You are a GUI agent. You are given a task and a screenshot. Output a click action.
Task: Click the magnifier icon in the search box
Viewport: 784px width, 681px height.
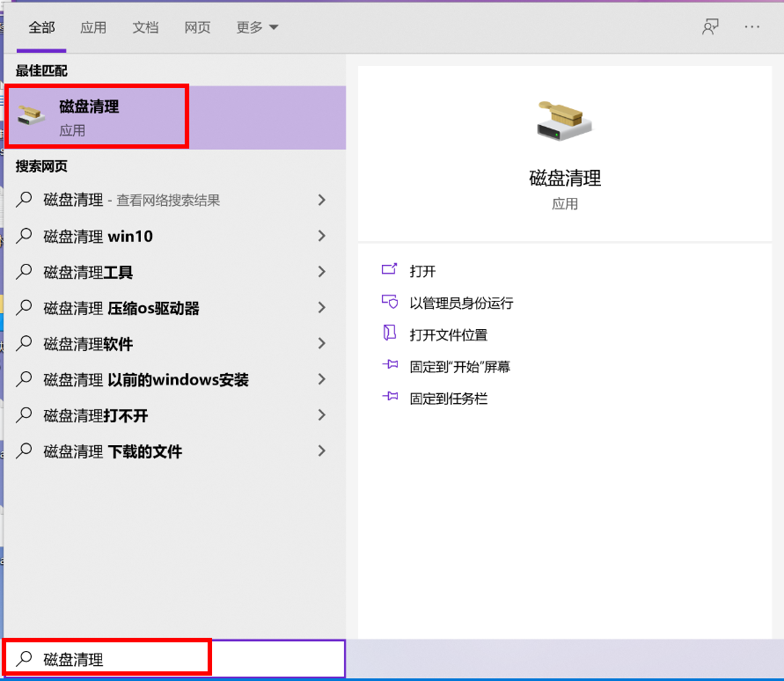click(26, 659)
